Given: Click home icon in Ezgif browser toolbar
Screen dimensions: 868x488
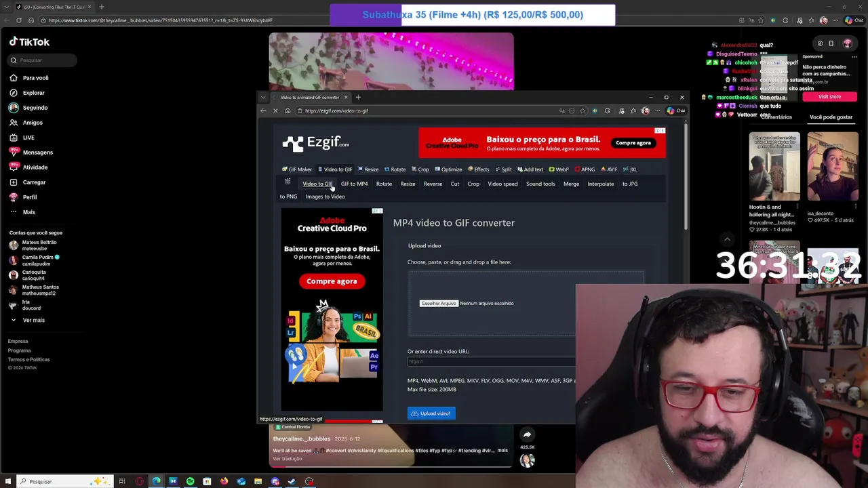Looking at the screenshot, I should coord(288,110).
